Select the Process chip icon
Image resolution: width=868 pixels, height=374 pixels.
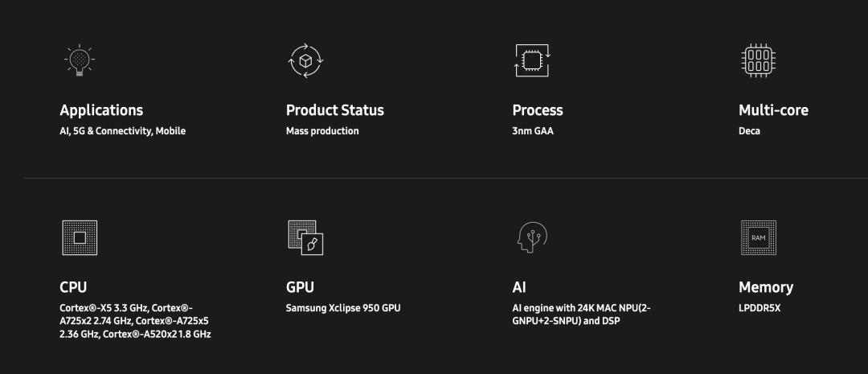pyautogui.click(x=531, y=60)
